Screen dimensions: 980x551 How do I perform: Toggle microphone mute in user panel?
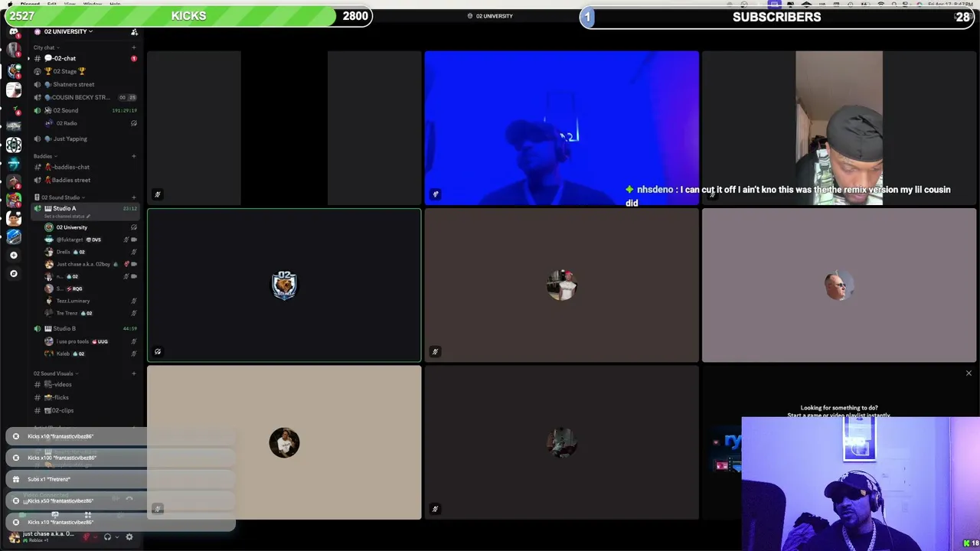pos(86,537)
